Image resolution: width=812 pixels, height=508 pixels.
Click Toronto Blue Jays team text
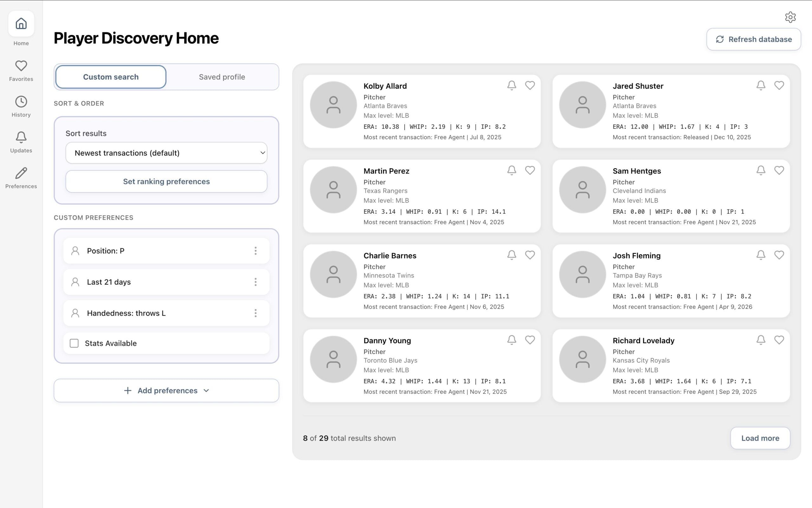click(390, 360)
